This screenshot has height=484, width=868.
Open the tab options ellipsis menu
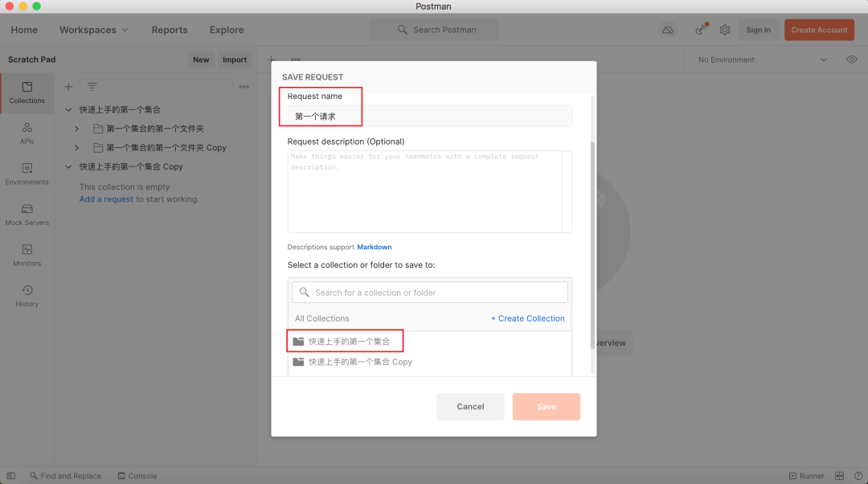tap(296, 59)
